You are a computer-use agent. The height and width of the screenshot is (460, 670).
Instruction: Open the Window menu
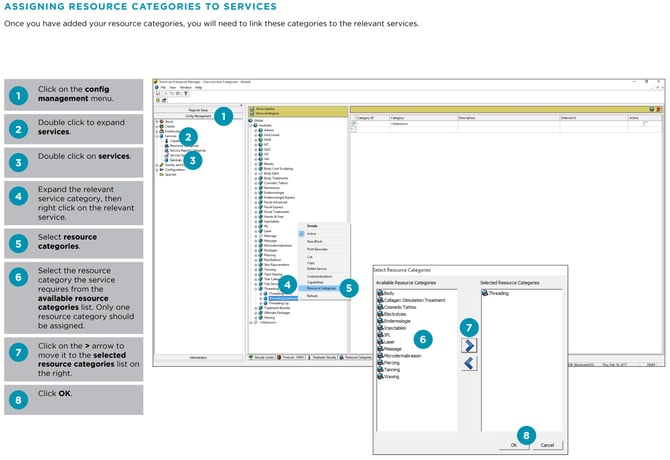tap(185, 88)
